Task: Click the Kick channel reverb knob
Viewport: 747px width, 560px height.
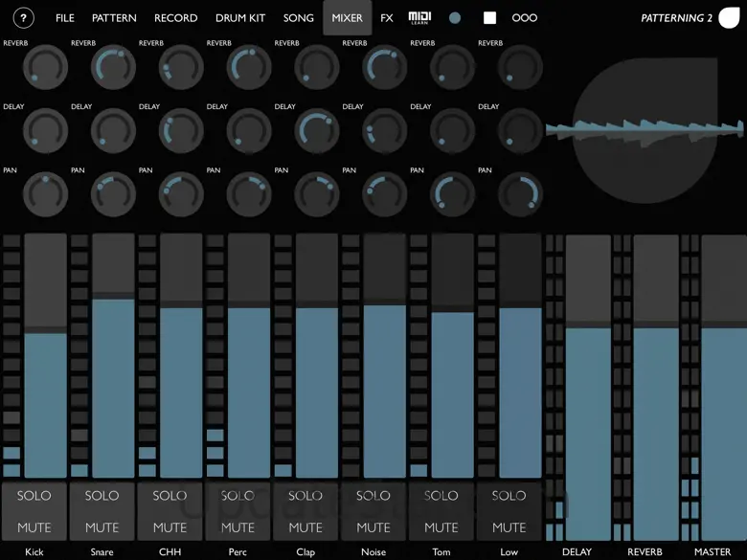Action: coord(45,68)
